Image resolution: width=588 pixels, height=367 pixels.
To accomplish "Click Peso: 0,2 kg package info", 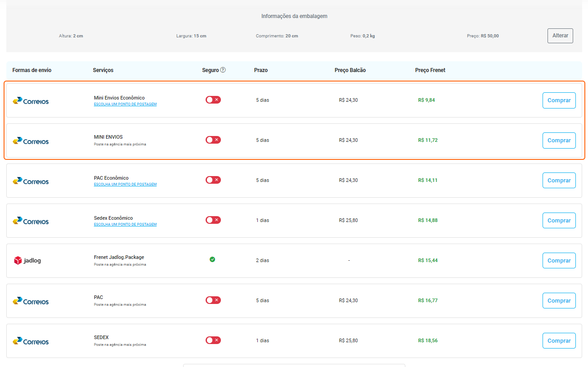I will click(363, 36).
